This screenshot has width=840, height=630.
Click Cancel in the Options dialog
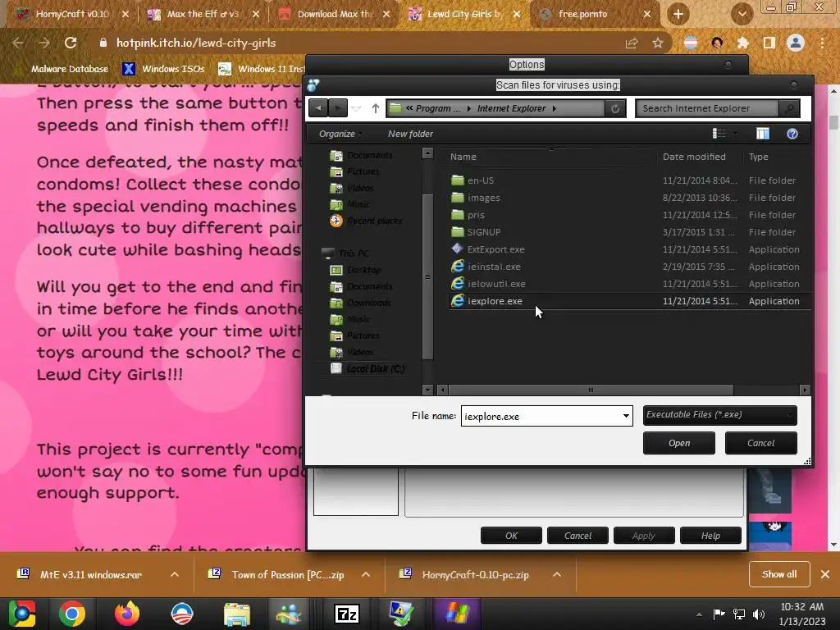(x=577, y=536)
